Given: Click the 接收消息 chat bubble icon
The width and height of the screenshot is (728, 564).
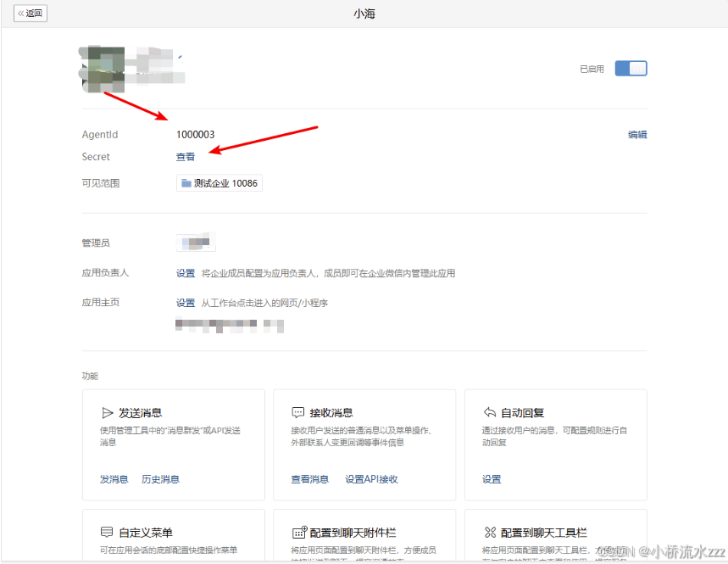Looking at the screenshot, I should [297, 412].
